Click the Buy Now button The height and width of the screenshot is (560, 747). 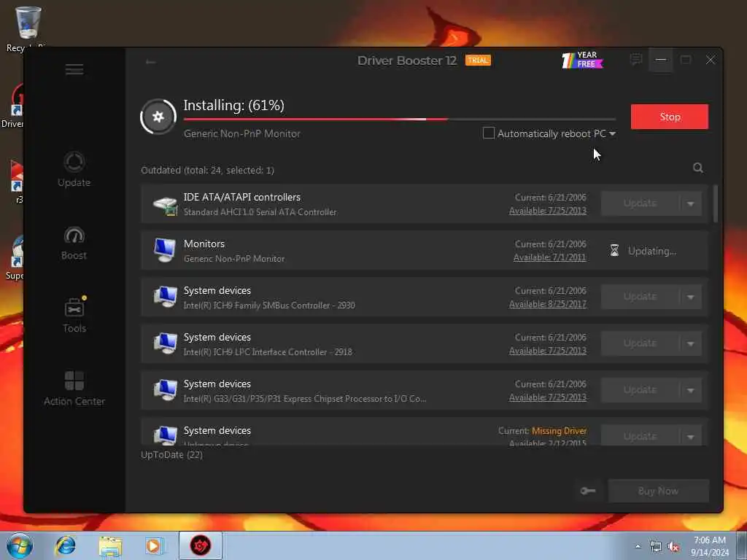tap(659, 491)
